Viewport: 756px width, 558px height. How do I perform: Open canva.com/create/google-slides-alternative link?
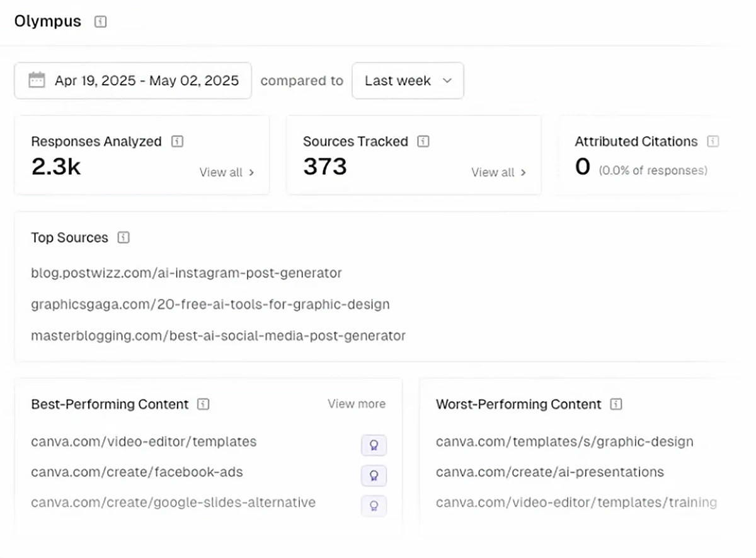click(173, 503)
